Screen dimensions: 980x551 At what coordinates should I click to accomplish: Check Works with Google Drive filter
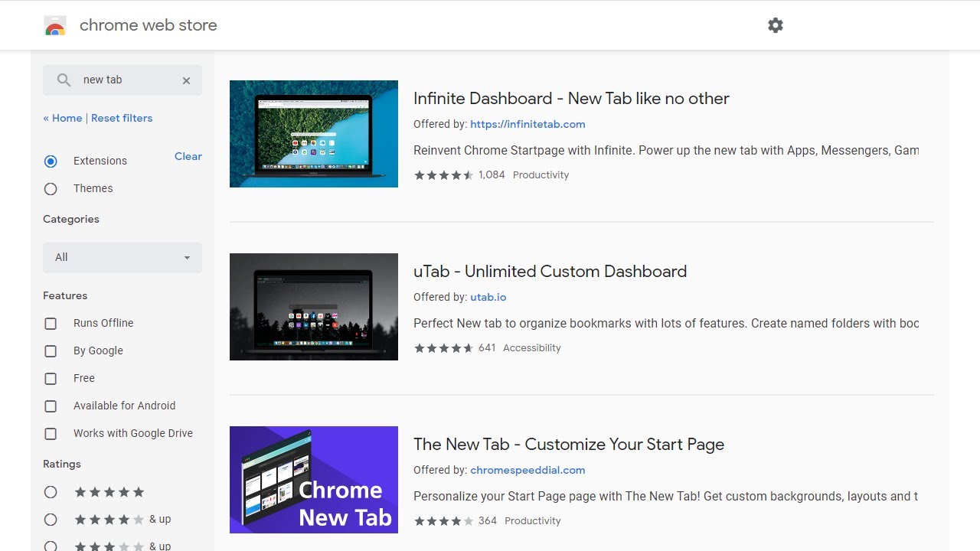point(51,434)
